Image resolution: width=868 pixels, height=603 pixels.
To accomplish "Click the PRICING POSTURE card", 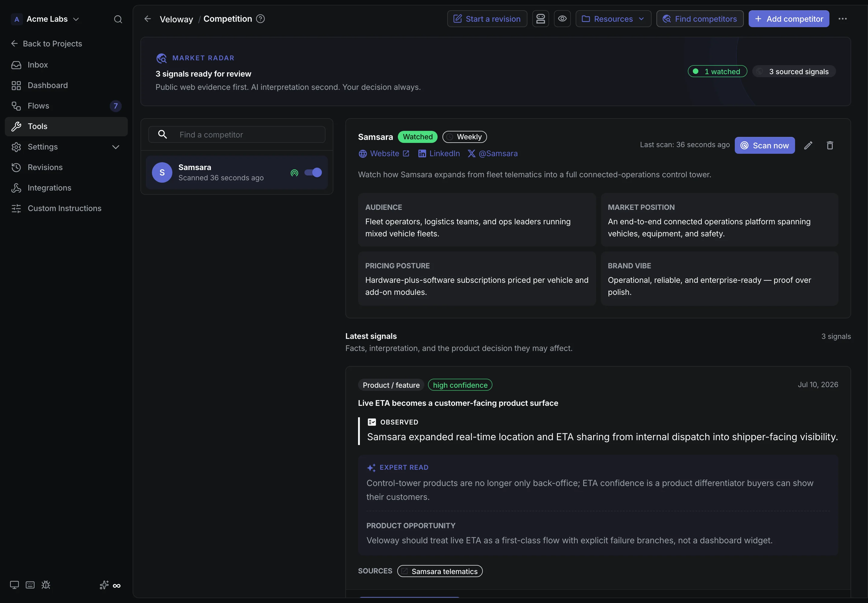I will (477, 279).
